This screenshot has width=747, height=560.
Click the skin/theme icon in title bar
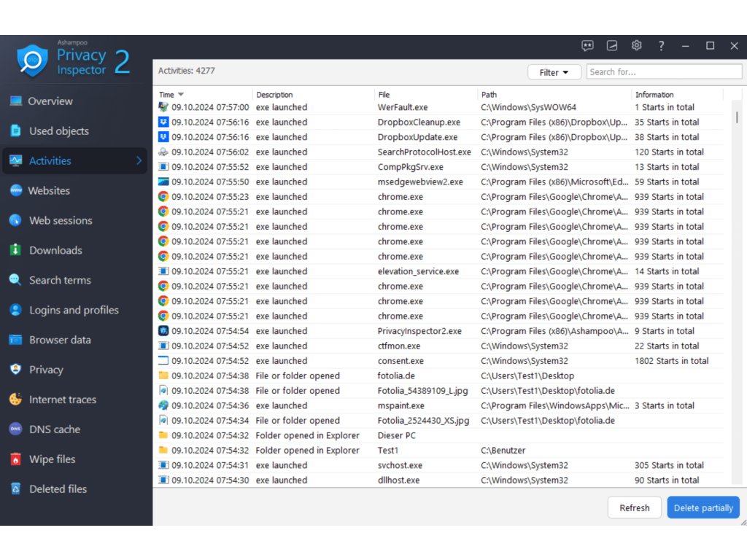tap(612, 46)
